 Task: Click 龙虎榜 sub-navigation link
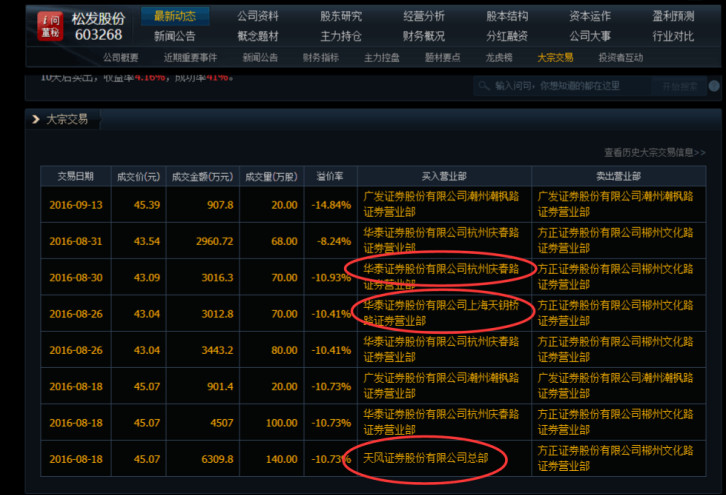click(500, 57)
